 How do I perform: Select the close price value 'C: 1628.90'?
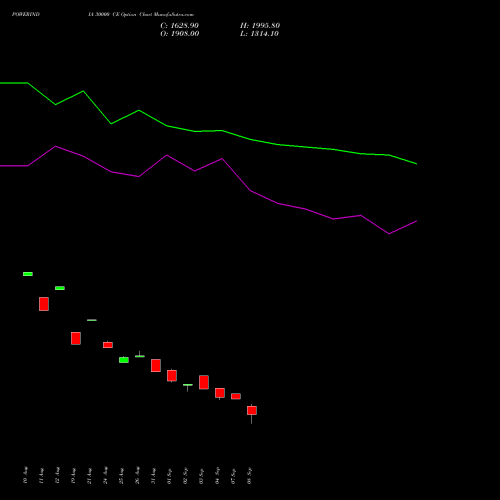[179, 26]
